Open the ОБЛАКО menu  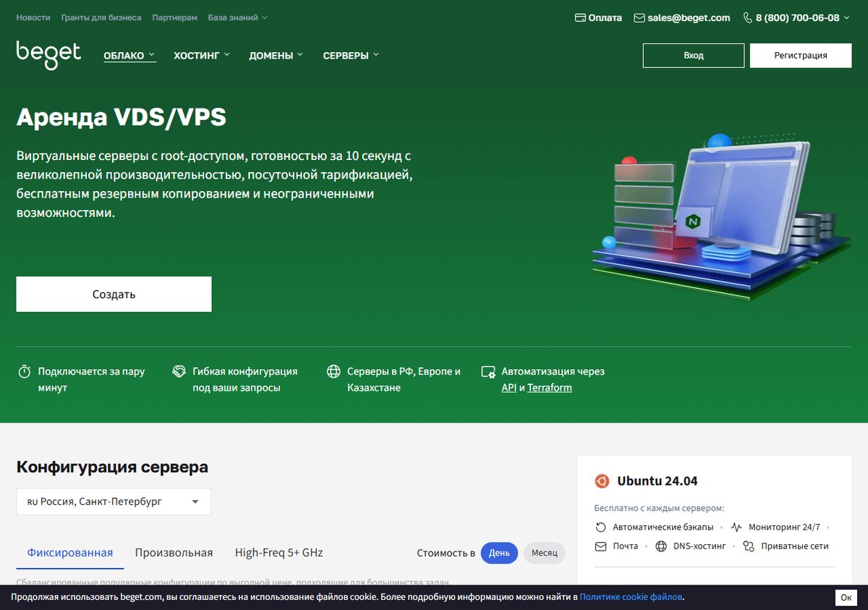point(129,56)
